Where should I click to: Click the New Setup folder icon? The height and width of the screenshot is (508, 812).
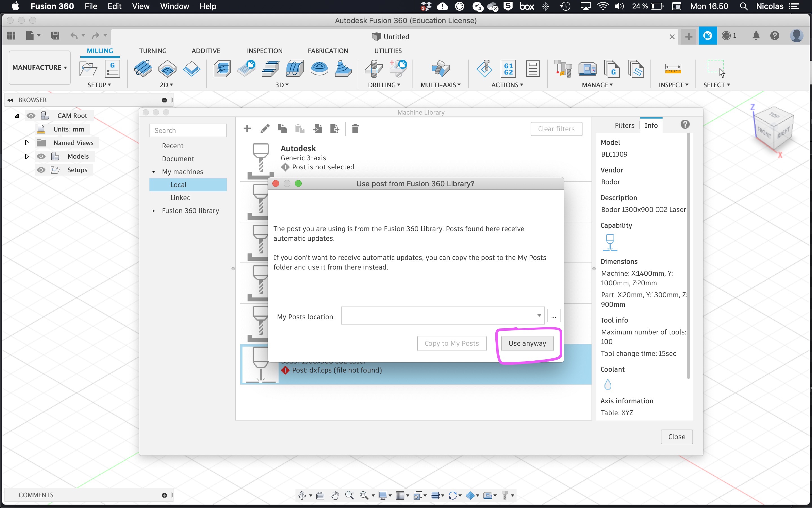(x=88, y=69)
